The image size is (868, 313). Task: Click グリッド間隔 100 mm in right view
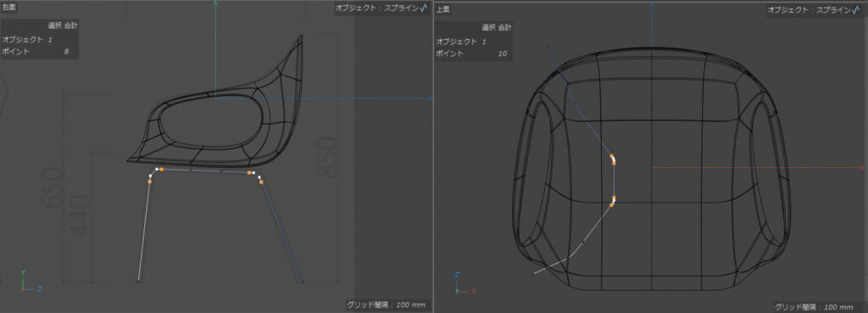tap(386, 305)
